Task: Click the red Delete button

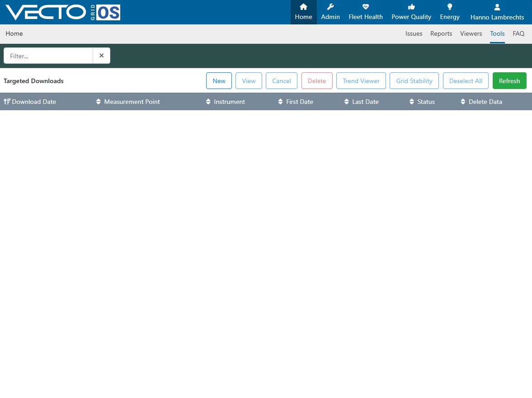Action: (317, 81)
